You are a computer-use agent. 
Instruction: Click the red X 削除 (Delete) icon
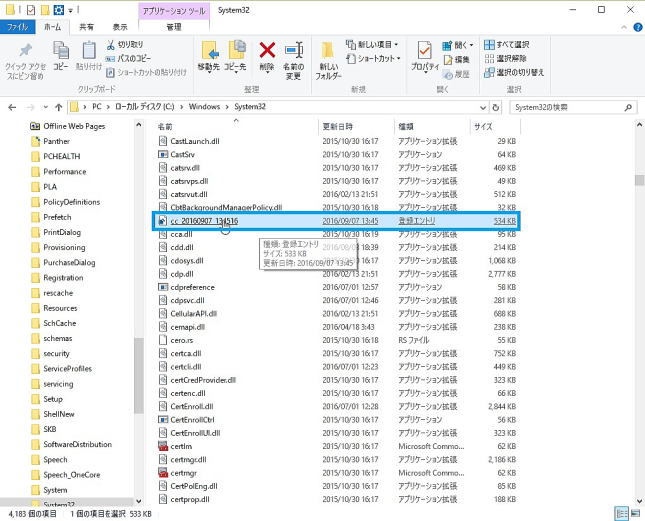click(x=267, y=56)
